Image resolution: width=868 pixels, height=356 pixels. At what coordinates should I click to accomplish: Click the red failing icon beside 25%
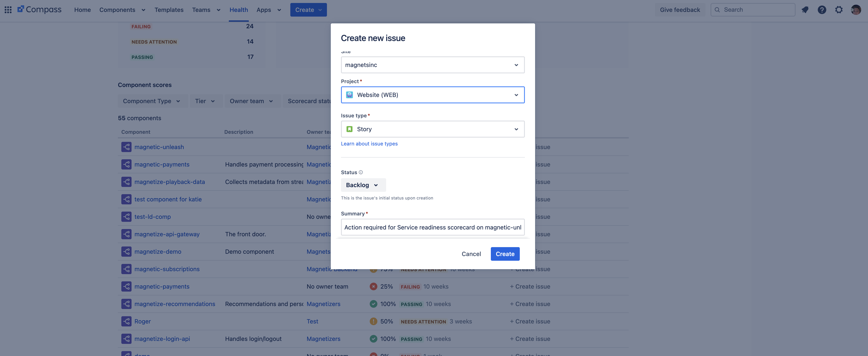click(x=373, y=287)
